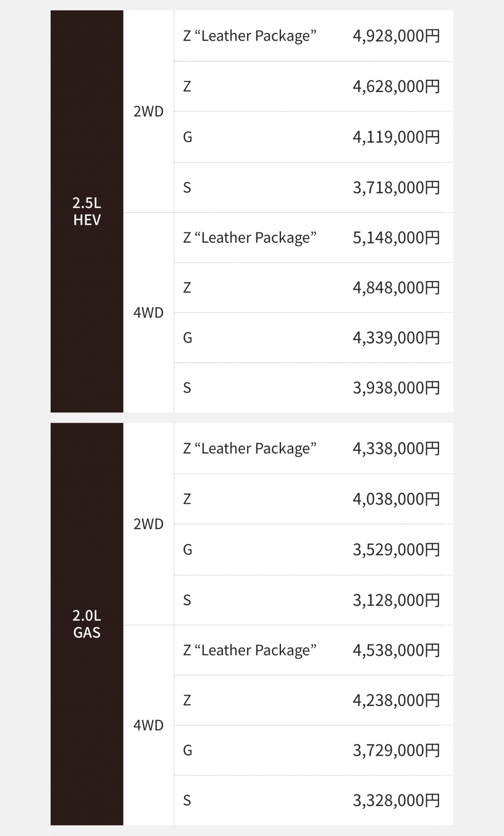Select the 2WD cell under 2.0L GAS
The height and width of the screenshot is (836, 504).
[x=149, y=524]
